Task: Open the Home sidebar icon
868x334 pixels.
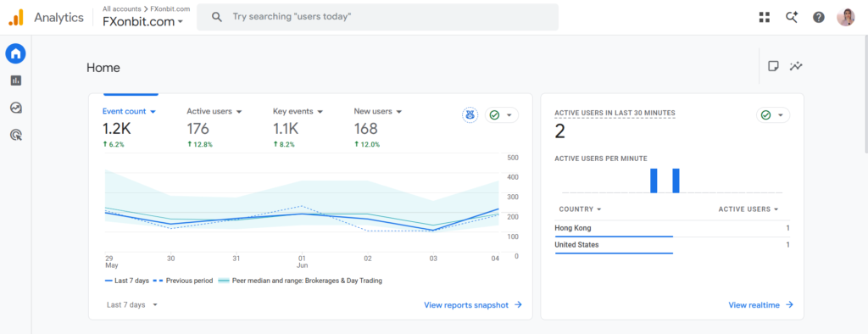Action: tap(15, 53)
